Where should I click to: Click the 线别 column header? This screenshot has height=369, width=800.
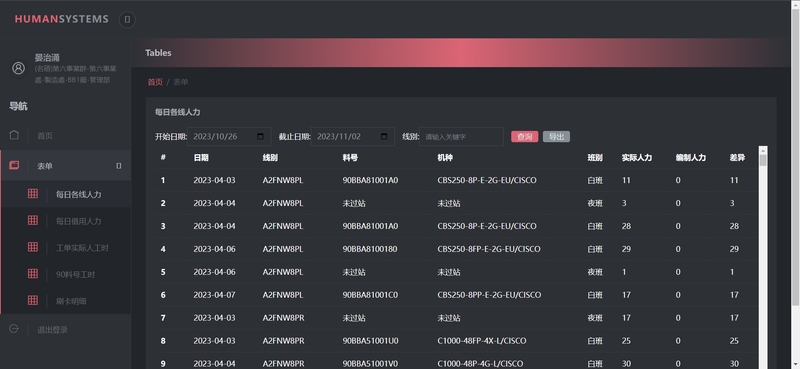click(x=270, y=158)
